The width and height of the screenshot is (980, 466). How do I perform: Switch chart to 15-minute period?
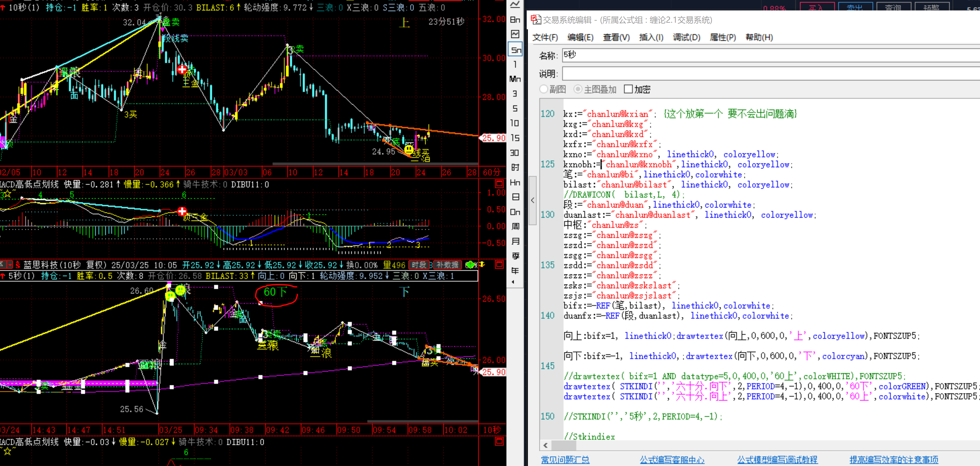pos(515,138)
